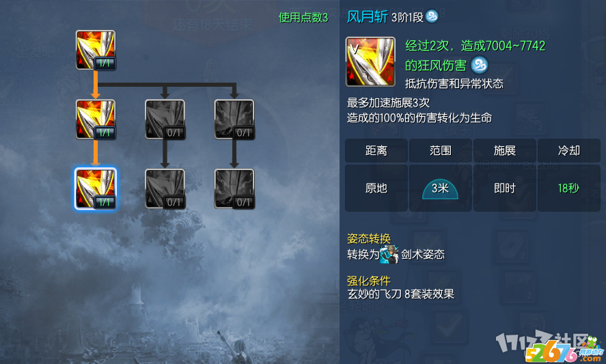Click the 剑术姿态 stance character icon
The width and height of the screenshot is (606, 364).
click(389, 254)
